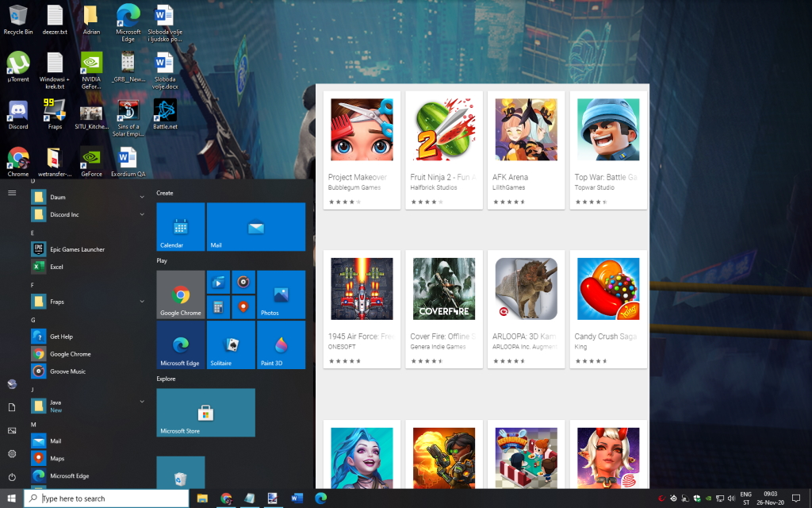Open the Project Makeover game card
The width and height of the screenshot is (812, 508).
(362, 150)
